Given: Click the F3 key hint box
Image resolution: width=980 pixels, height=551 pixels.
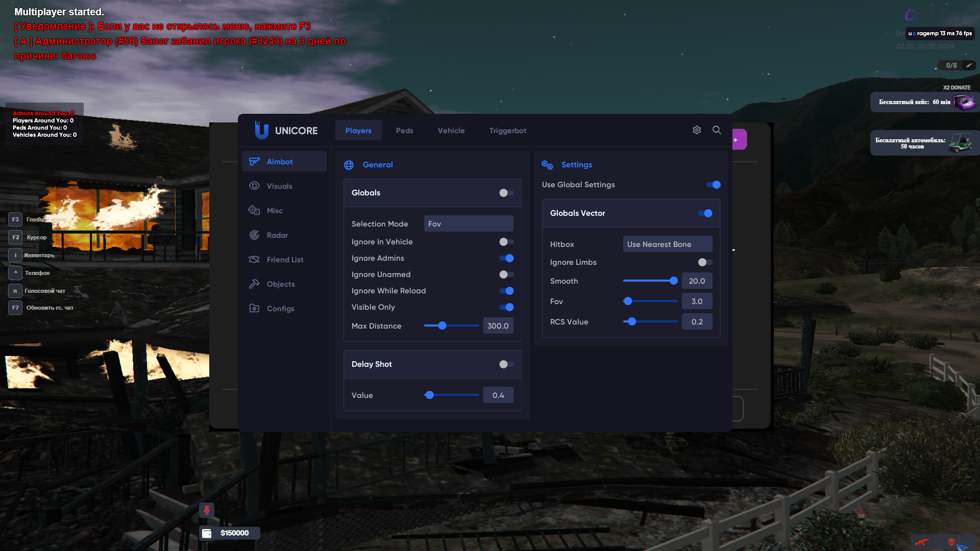Looking at the screenshot, I should point(15,219).
